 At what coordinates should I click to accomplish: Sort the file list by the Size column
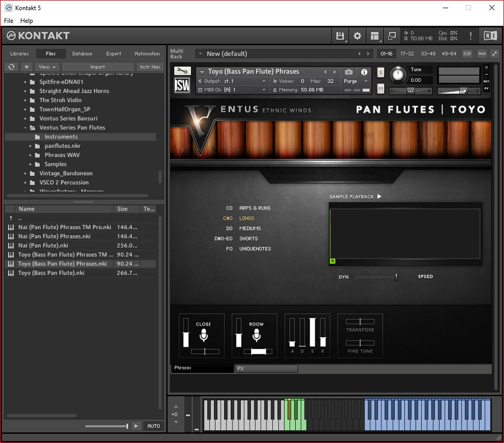tap(127, 209)
